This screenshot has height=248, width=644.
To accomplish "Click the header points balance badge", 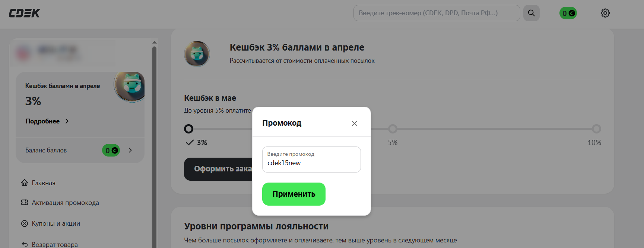I will 568,13.
